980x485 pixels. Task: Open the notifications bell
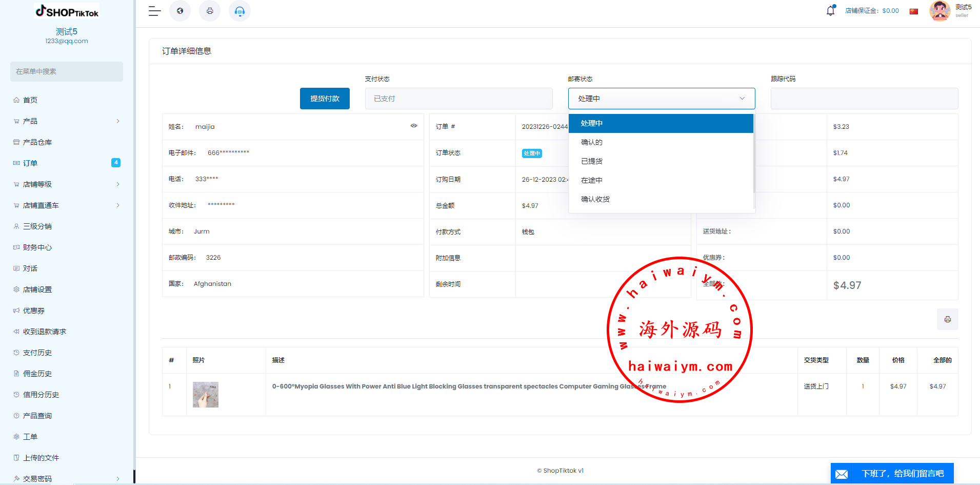click(830, 11)
